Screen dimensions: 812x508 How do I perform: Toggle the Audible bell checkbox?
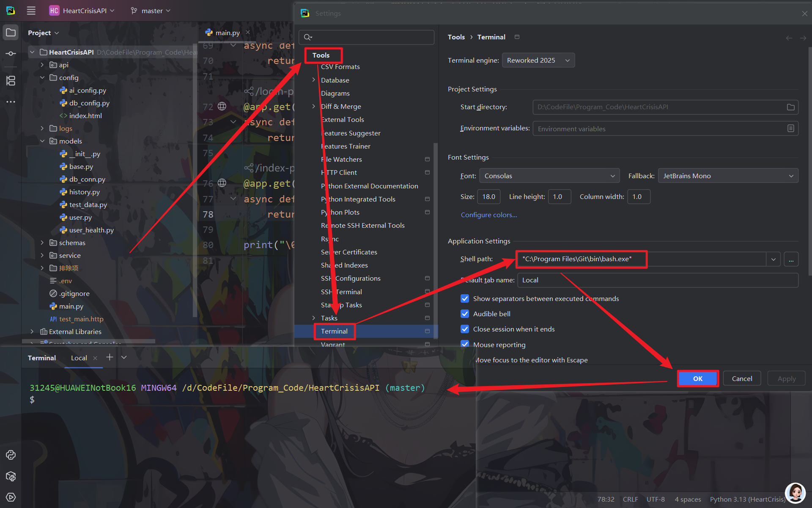tap(465, 314)
